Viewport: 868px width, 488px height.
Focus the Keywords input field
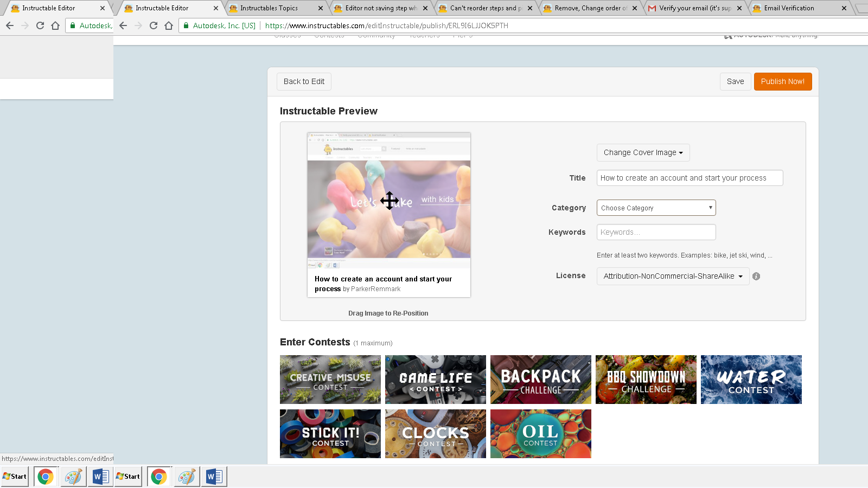(x=656, y=232)
